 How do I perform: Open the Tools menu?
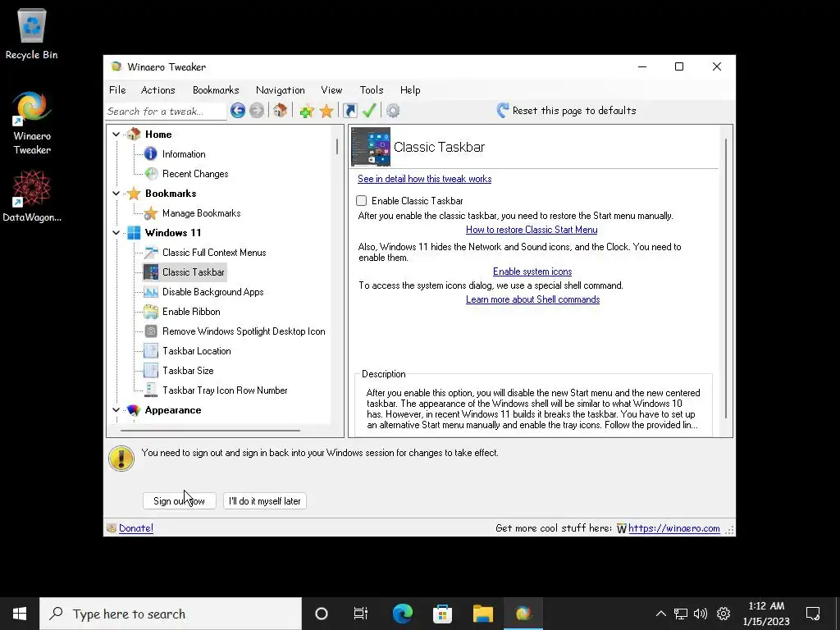(x=372, y=90)
